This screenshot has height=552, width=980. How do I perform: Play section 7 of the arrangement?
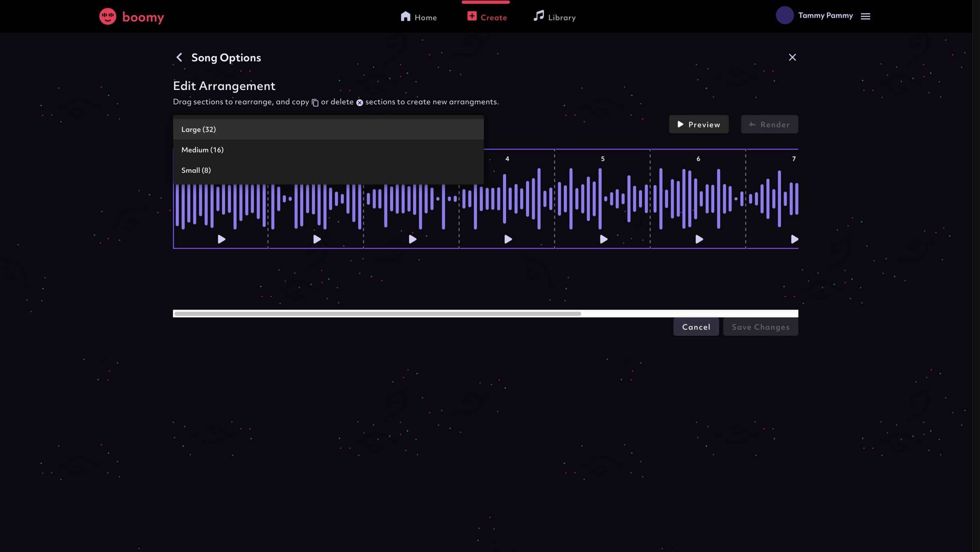(794, 239)
